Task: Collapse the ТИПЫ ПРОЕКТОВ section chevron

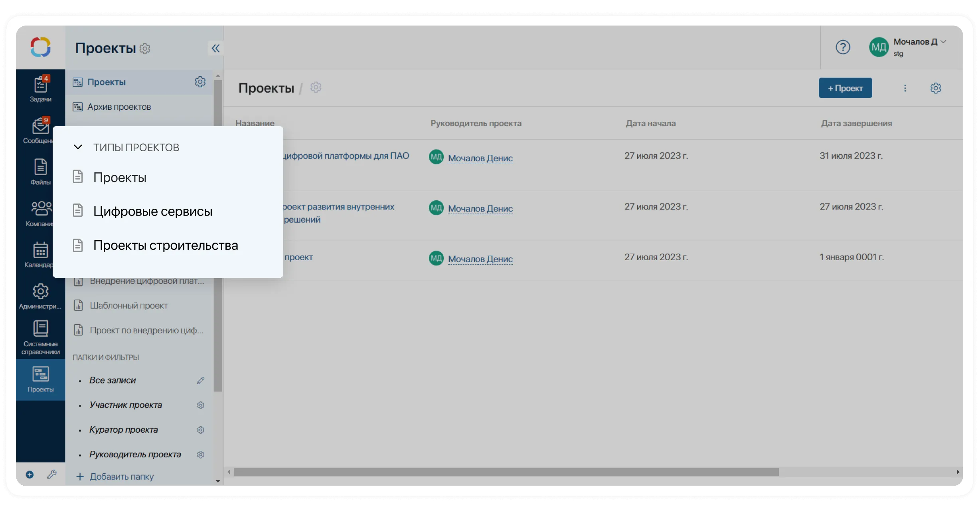Action: (78, 147)
